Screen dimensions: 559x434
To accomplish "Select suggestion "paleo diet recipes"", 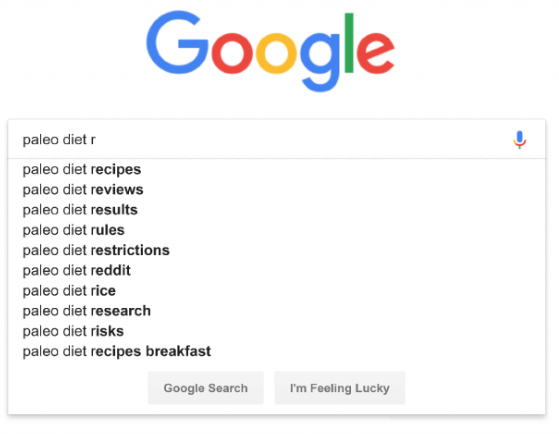I will 82,170.
